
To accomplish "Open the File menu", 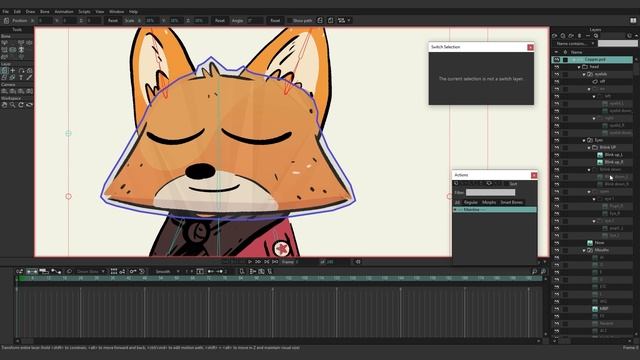I will [5, 11].
